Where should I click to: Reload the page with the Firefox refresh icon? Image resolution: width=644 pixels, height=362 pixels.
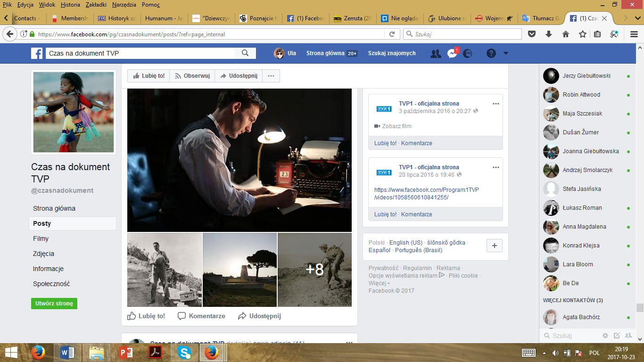pos(392,34)
